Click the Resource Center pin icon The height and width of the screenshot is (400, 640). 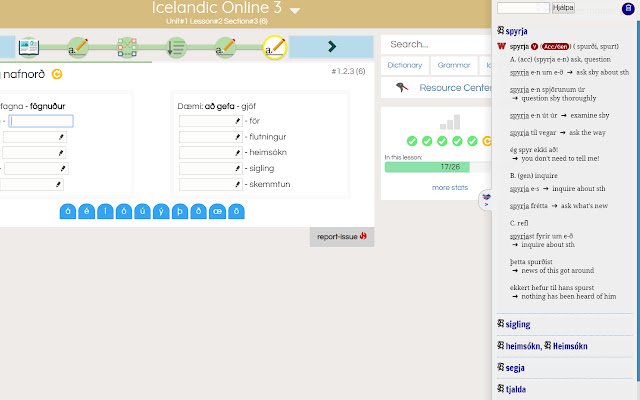(x=402, y=87)
